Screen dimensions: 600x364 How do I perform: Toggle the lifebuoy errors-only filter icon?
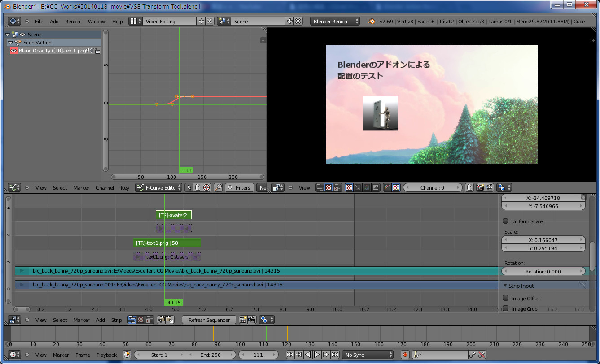point(206,188)
